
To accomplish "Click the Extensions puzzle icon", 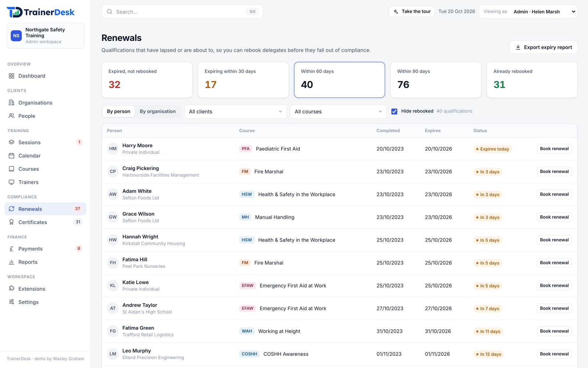I will click(11, 289).
